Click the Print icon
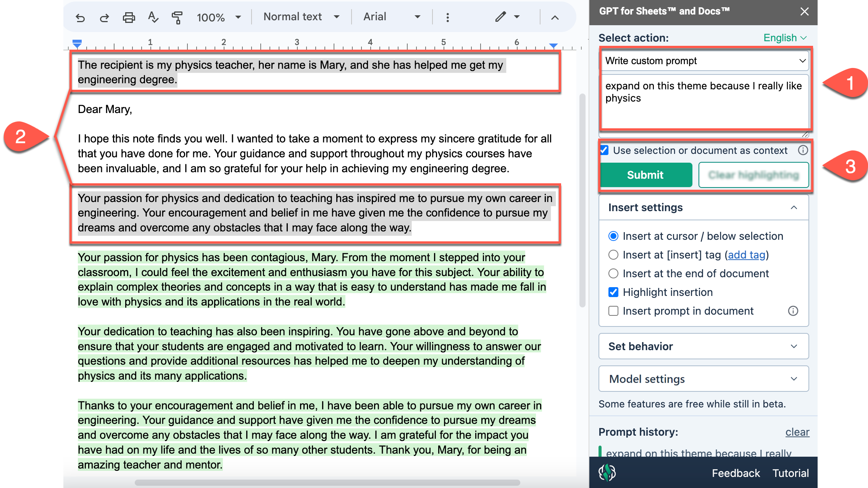 tap(129, 18)
